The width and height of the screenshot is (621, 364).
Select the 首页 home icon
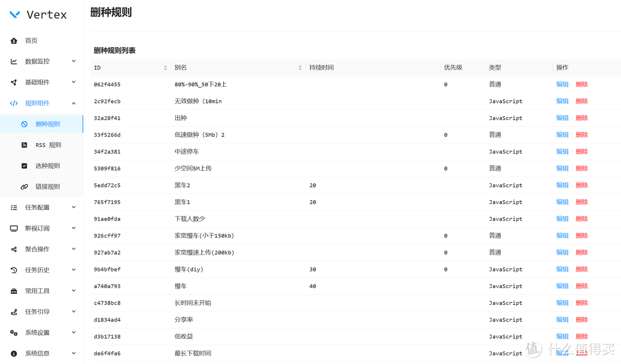point(13,40)
